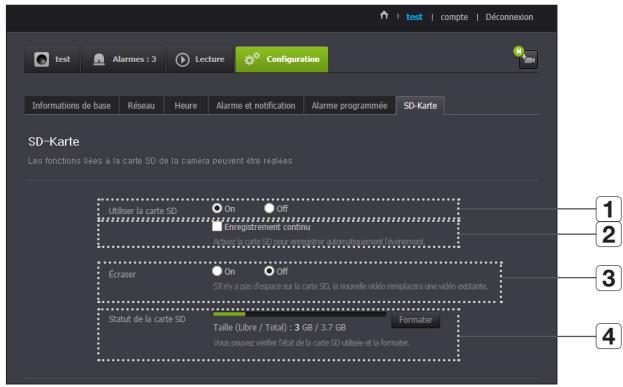Open the Alarme programmée tab

click(349, 106)
